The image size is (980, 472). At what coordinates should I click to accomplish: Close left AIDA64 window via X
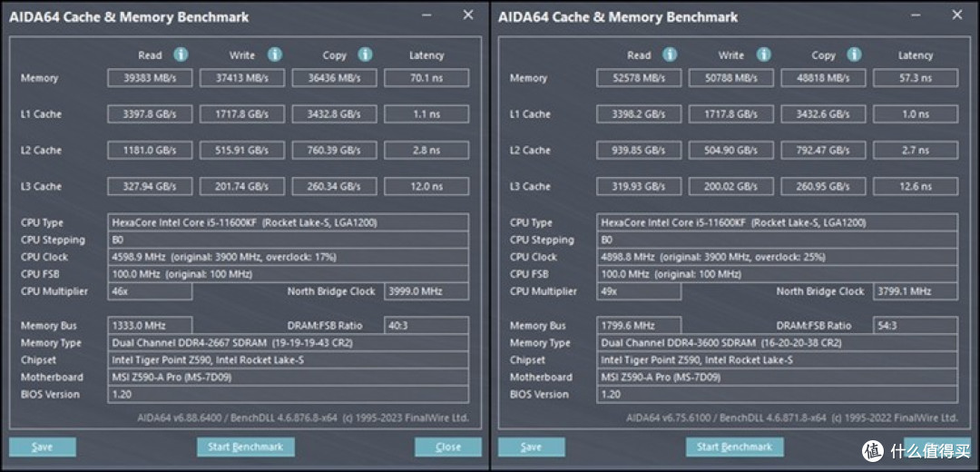point(468,15)
